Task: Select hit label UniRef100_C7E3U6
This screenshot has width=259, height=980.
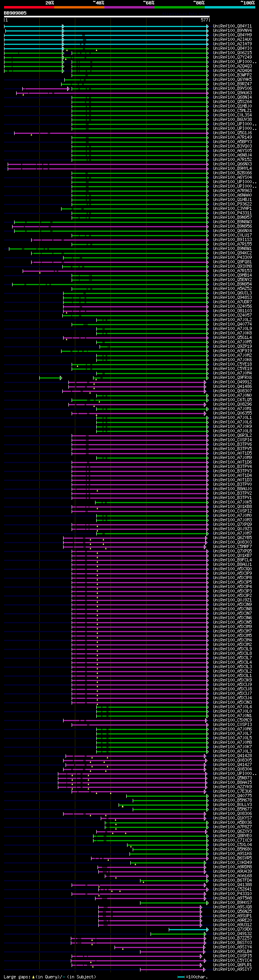Action: [232, 791]
